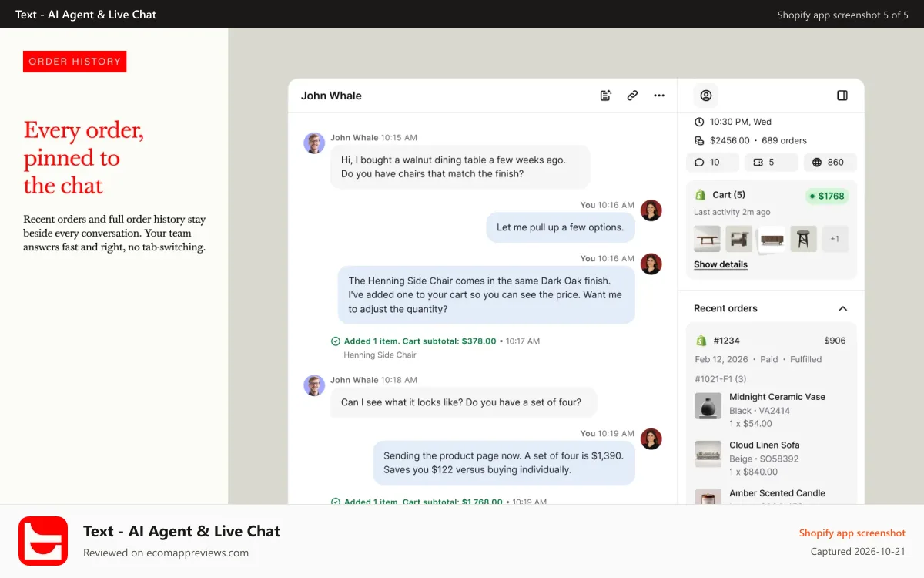
Task: Select Midnight Ceramic Vase item name
Action: click(x=777, y=397)
